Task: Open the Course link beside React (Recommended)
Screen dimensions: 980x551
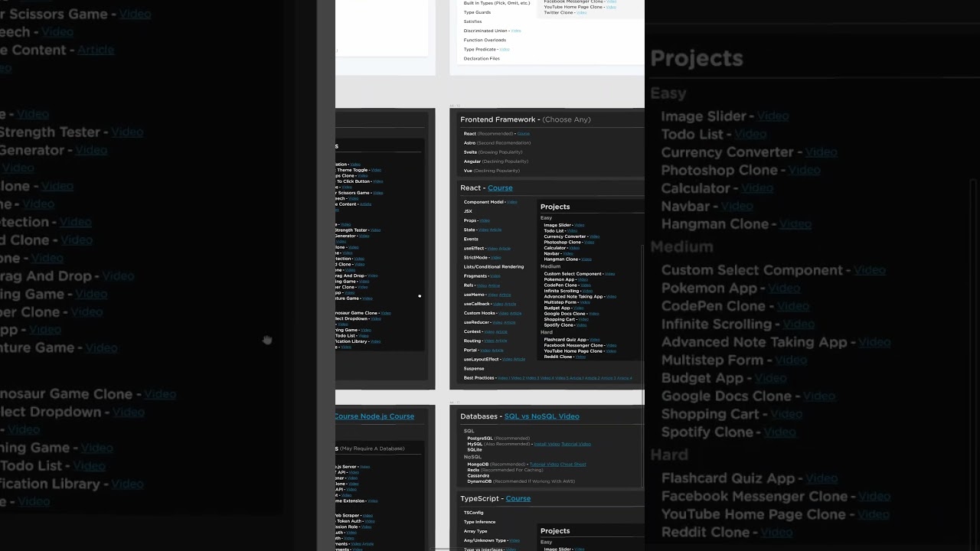Action: [x=523, y=133]
